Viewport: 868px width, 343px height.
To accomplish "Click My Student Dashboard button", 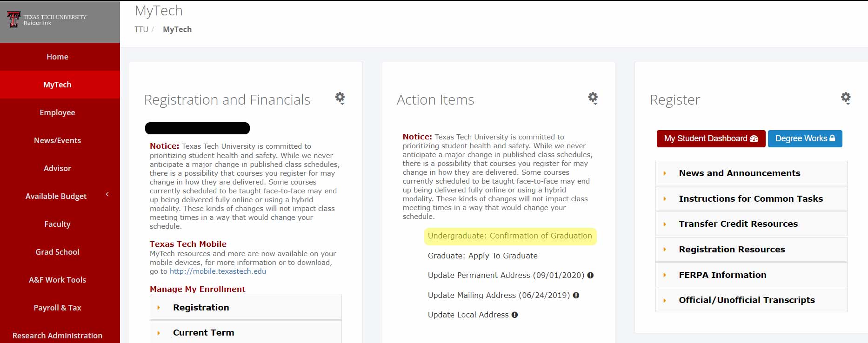I will click(711, 139).
